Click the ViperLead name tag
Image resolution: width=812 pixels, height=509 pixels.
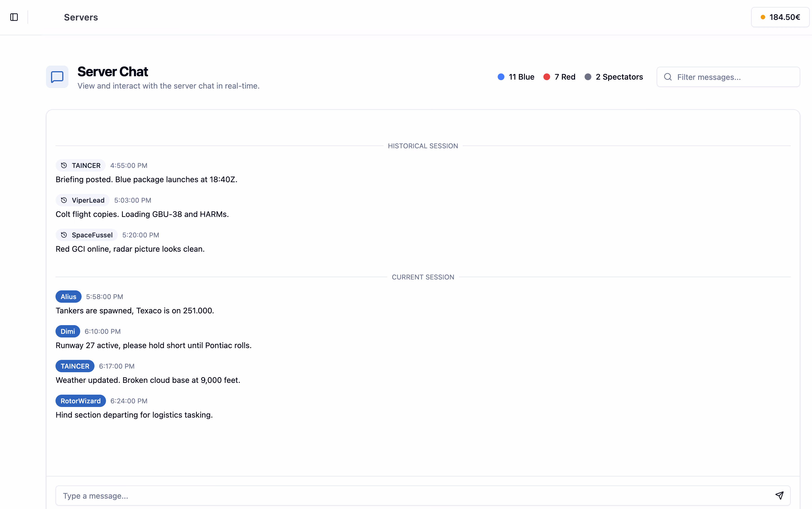point(82,200)
